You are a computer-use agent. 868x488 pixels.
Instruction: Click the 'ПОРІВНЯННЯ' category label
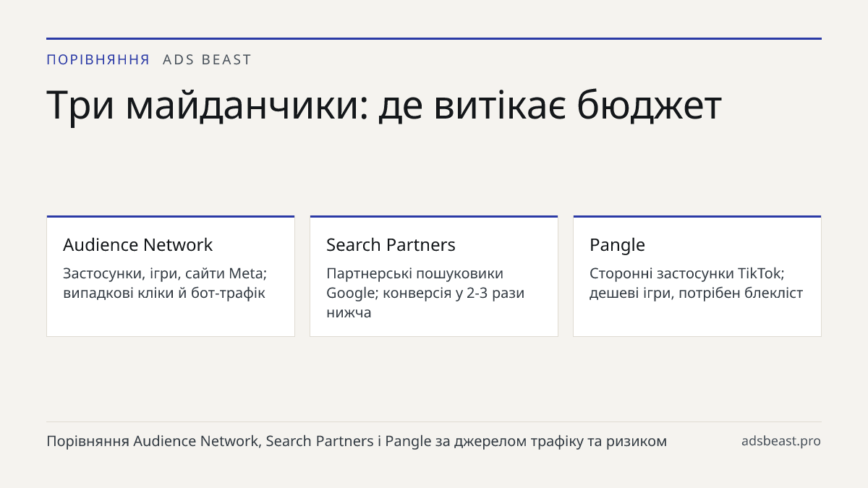pos(98,60)
